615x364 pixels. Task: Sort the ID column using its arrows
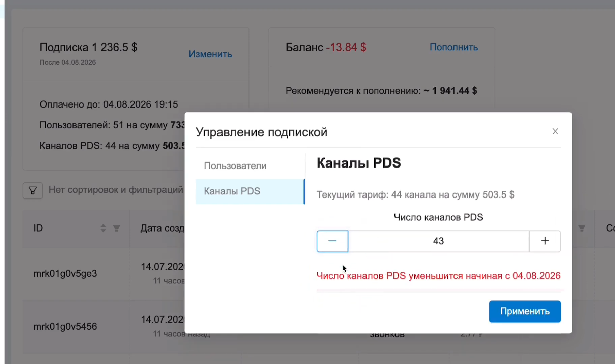pyautogui.click(x=103, y=228)
